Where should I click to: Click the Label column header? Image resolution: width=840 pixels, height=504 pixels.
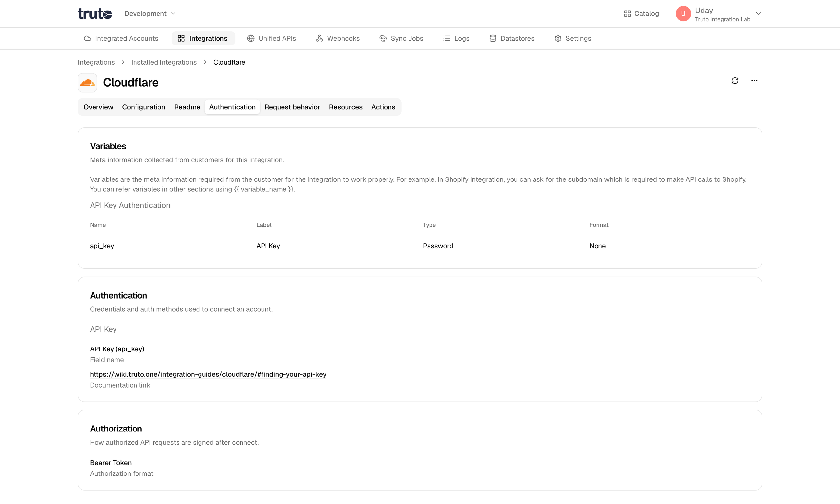point(264,225)
